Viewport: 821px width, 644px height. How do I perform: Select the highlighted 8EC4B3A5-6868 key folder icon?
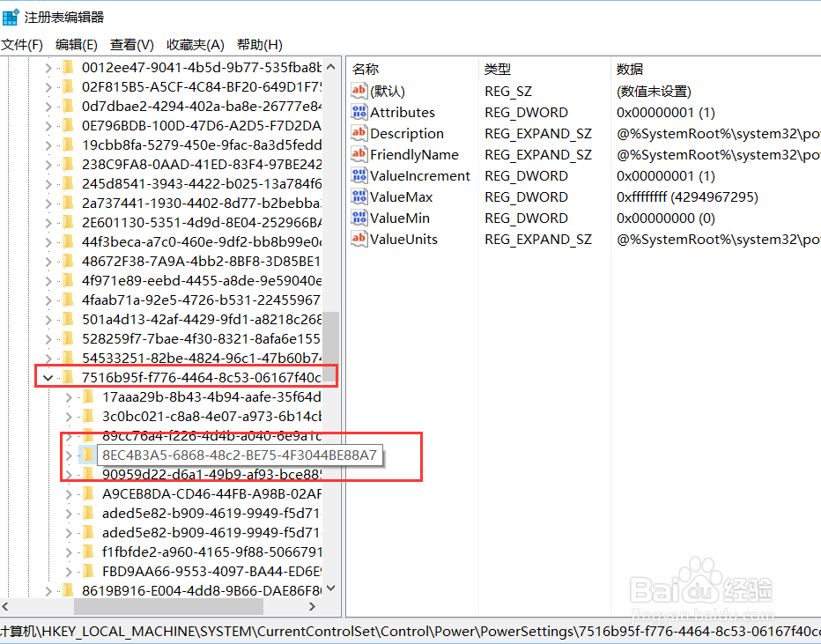[x=87, y=455]
